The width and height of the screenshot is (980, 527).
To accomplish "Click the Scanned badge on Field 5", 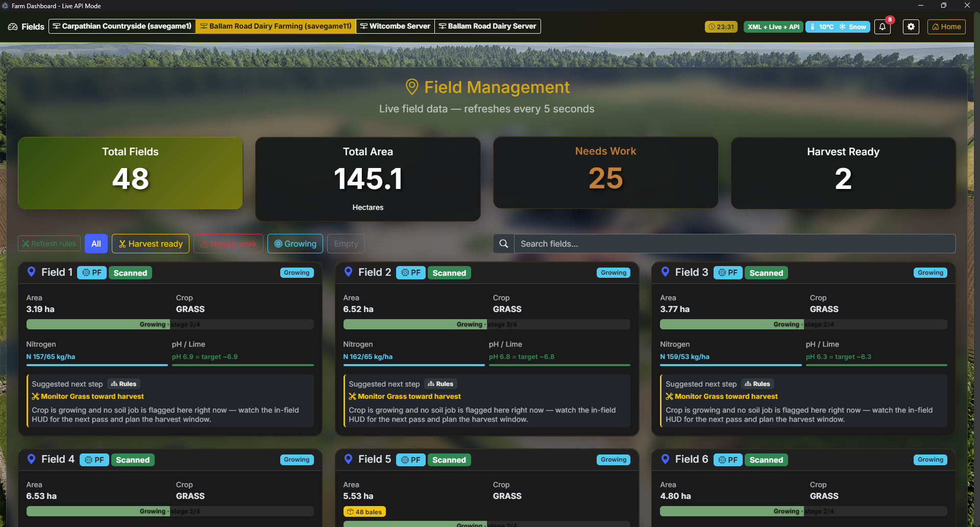I will 449,460.
